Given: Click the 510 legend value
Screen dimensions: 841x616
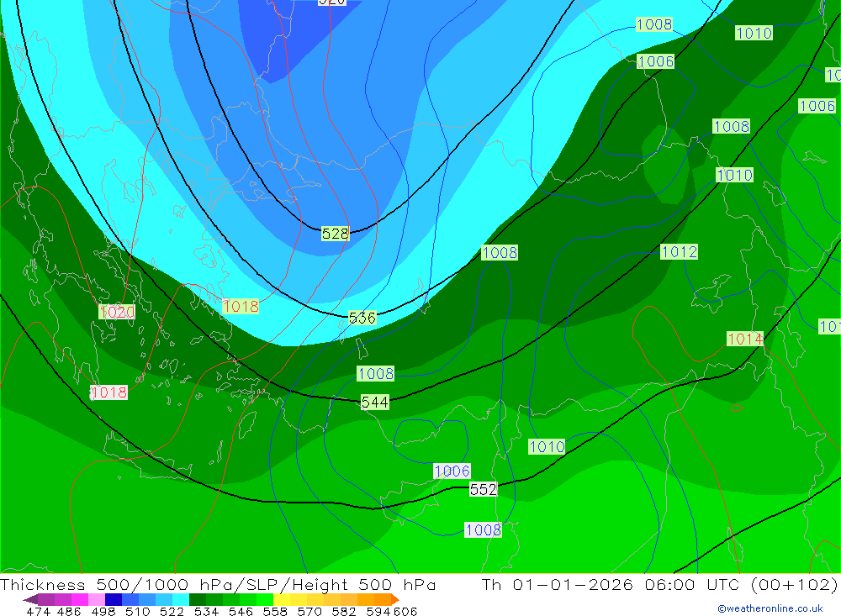Looking at the screenshot, I should click(x=138, y=611).
